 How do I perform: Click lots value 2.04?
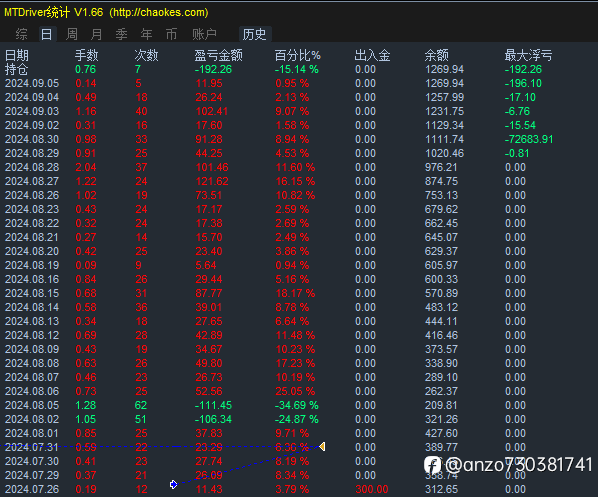(x=86, y=167)
